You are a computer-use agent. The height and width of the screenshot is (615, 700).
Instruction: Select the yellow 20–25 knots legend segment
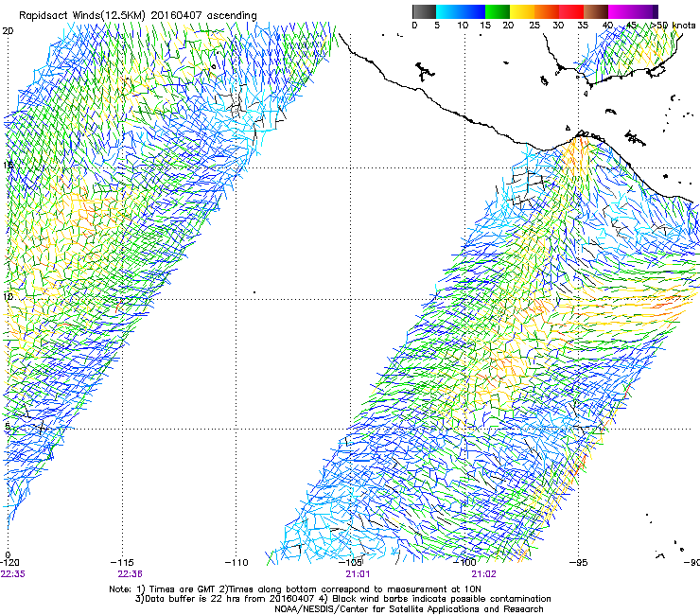click(x=522, y=11)
